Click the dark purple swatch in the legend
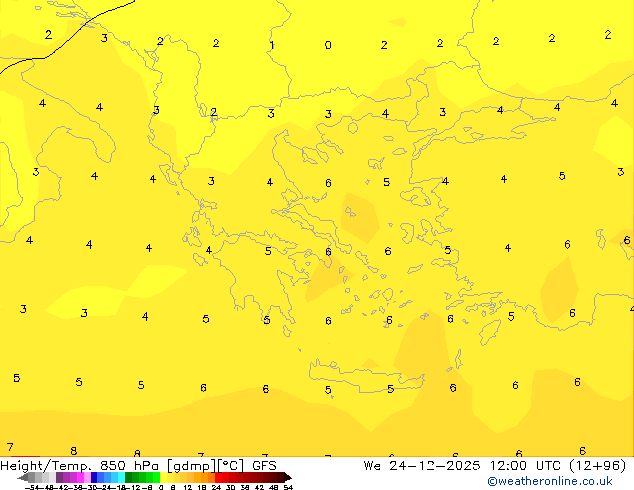This screenshot has height=490, width=634. coord(59,477)
